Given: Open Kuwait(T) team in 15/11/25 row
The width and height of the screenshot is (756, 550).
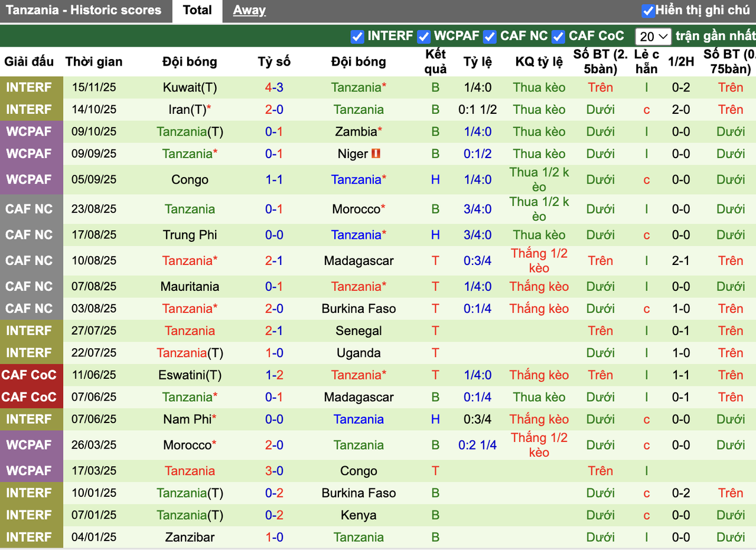Looking at the screenshot, I should coord(190,87).
